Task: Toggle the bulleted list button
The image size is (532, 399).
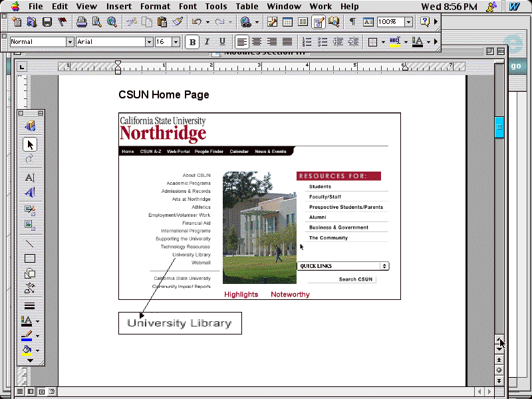Action: coord(323,42)
